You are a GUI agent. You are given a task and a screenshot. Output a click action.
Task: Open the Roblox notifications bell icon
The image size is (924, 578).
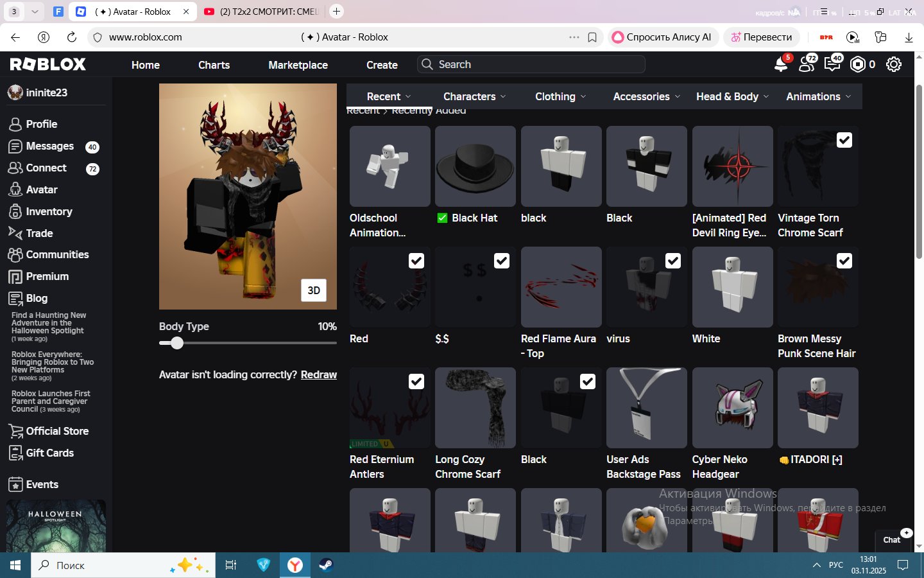click(781, 64)
